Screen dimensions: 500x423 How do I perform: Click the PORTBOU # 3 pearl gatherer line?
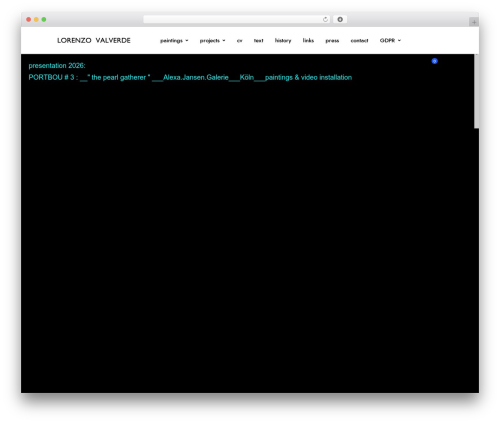pyautogui.click(x=190, y=77)
